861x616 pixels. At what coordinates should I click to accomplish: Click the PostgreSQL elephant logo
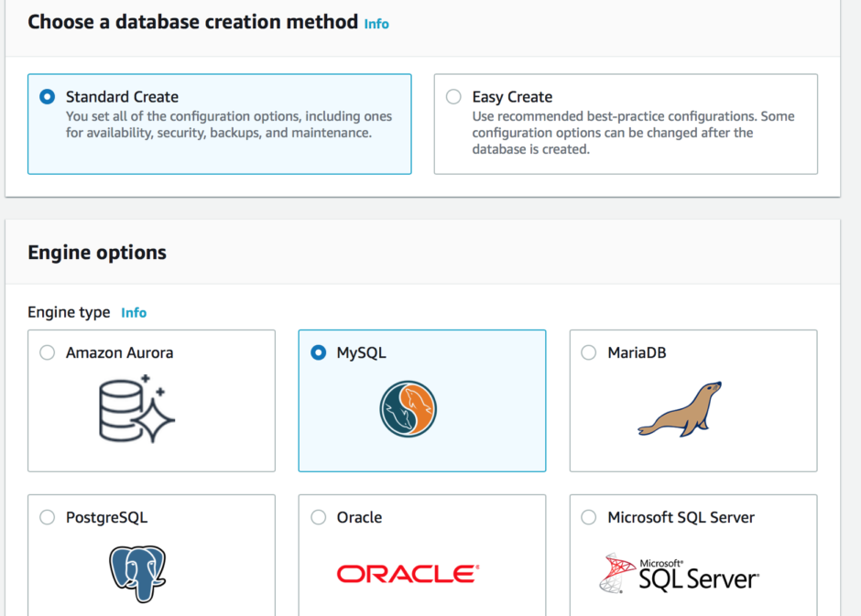coord(137,574)
